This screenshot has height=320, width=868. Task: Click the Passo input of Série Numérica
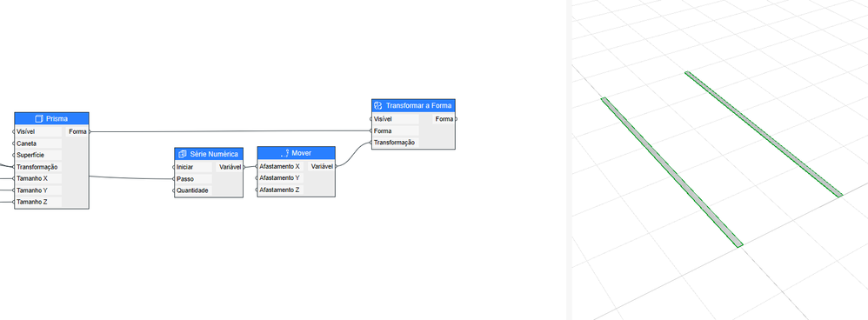point(193,179)
